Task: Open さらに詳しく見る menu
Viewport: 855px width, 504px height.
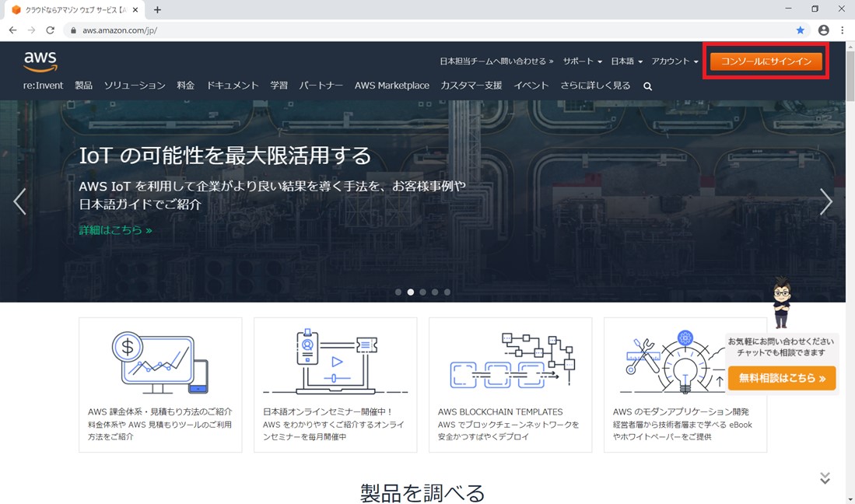Action: click(x=595, y=86)
